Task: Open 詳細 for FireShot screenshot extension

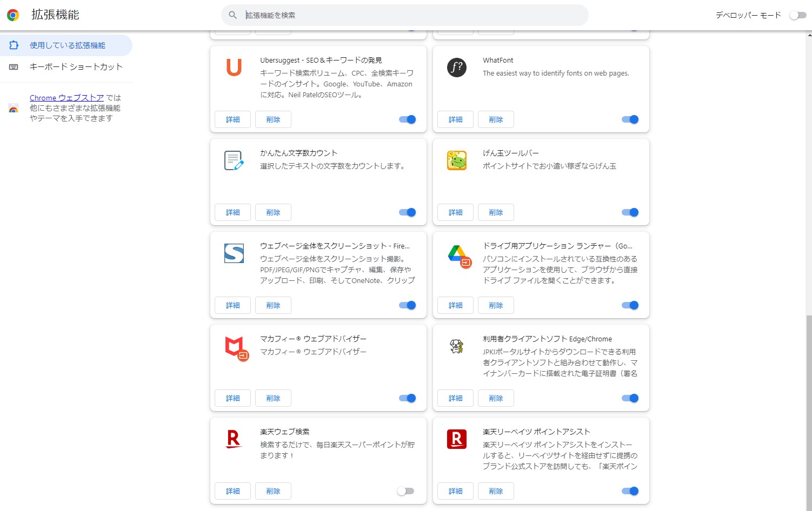Action: 233,305
